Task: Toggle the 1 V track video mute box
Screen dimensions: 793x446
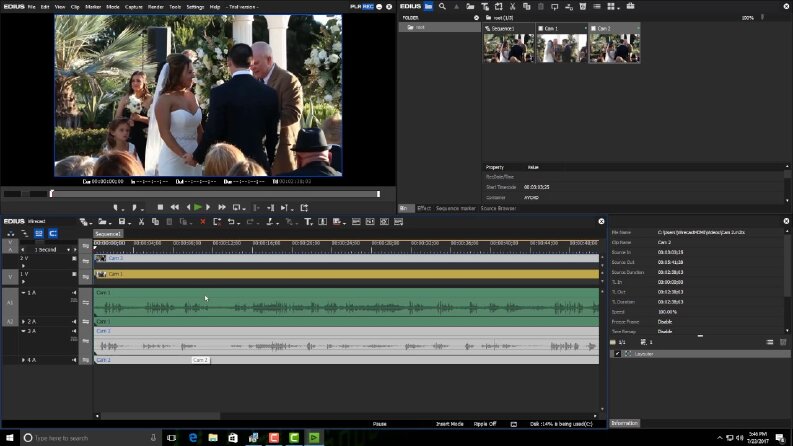Action: [74, 274]
